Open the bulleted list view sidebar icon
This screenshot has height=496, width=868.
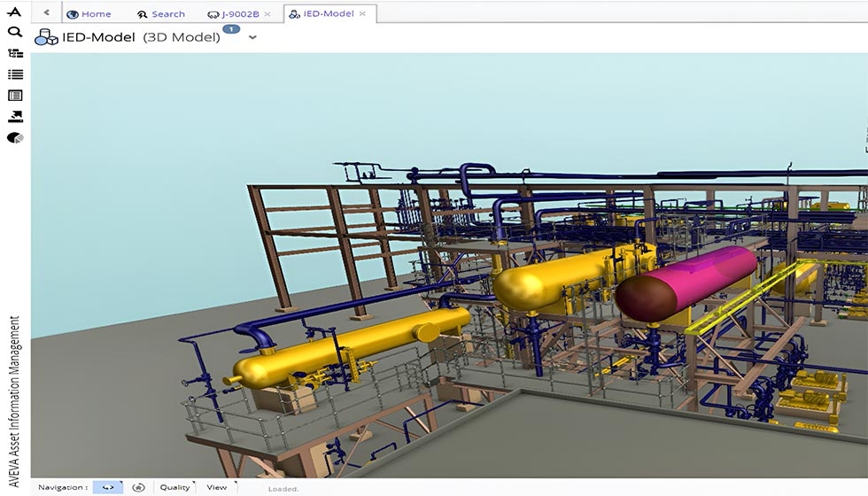point(14,74)
